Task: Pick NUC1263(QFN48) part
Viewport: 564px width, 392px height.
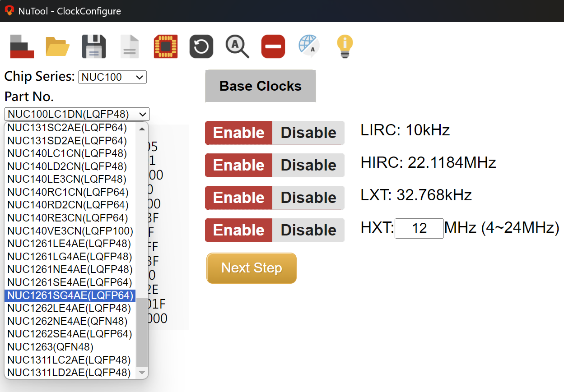Action: click(x=70, y=347)
